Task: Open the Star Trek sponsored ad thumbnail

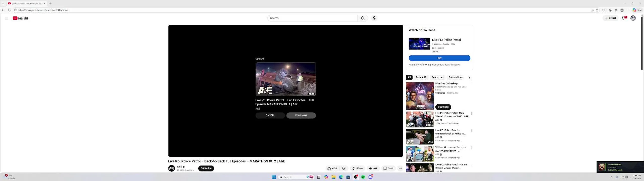Action: click(420, 96)
